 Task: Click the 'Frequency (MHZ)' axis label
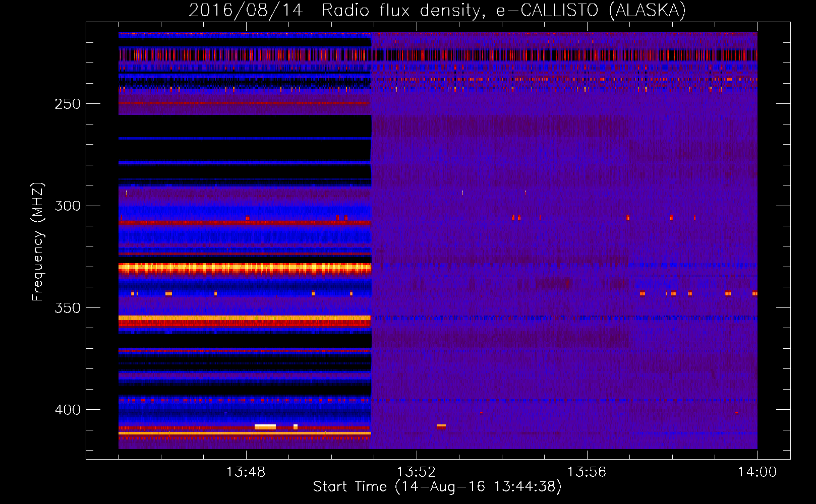click(x=38, y=241)
